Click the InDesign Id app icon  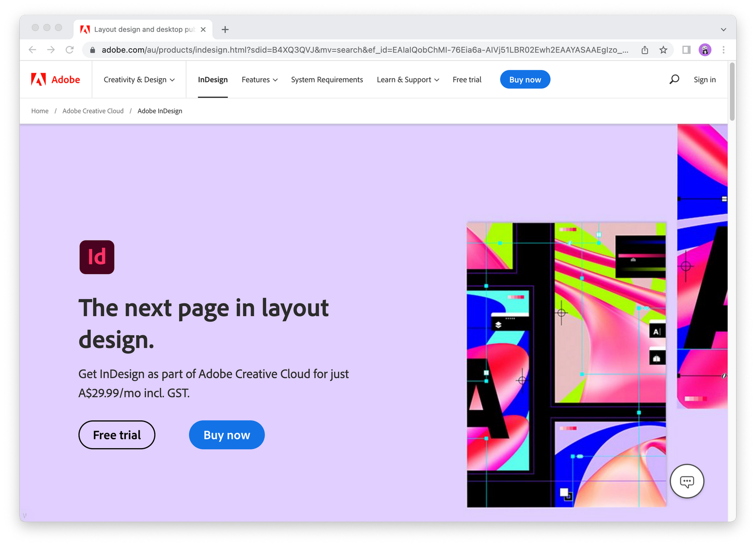(97, 257)
